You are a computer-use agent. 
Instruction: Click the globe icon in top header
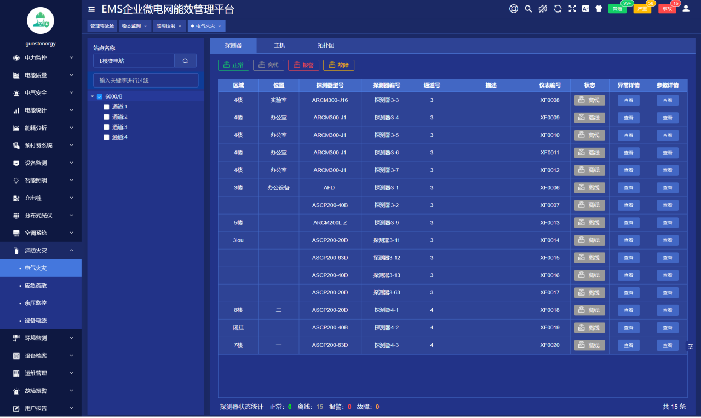(514, 9)
